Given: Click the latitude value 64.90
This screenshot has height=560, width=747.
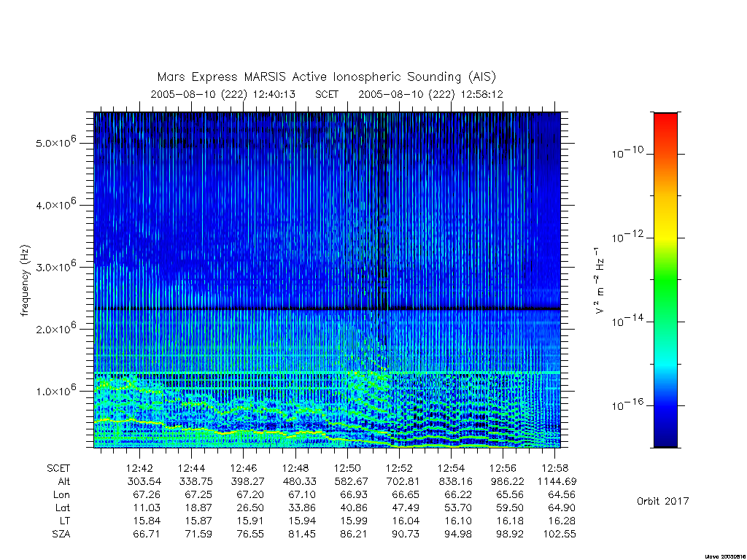Looking at the screenshot, I should point(562,507).
